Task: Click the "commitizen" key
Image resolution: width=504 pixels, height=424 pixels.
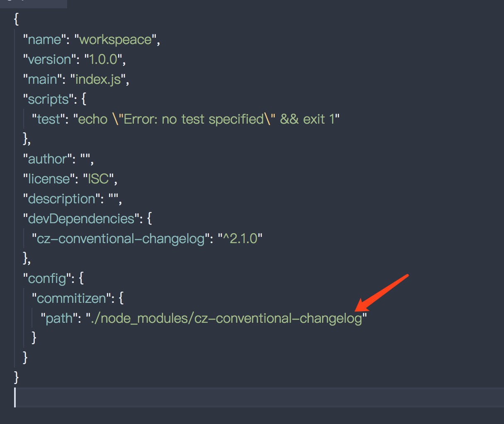Action: point(70,298)
